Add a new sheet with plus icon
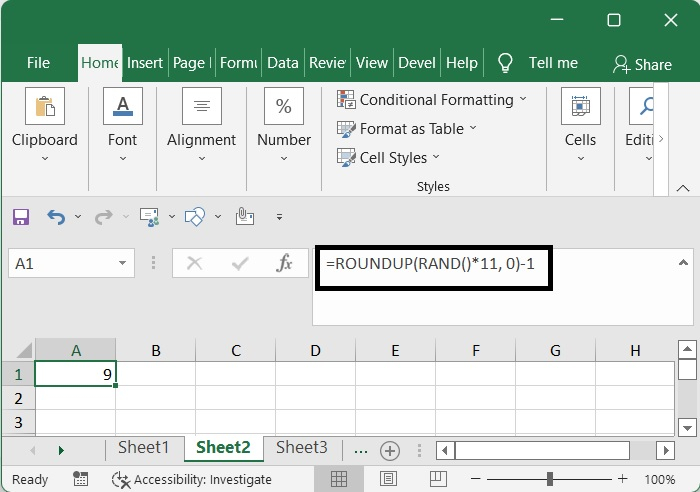Screen dimensions: 700x492 pyautogui.click(x=390, y=450)
